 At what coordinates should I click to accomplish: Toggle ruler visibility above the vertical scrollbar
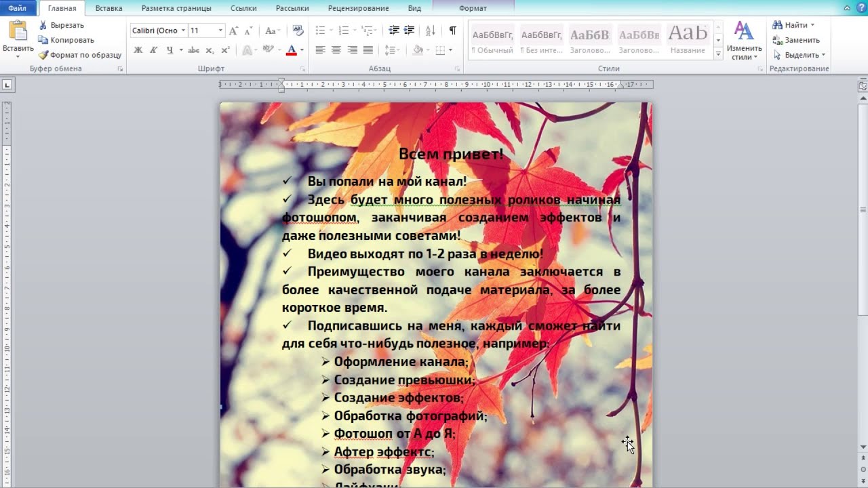pyautogui.click(x=863, y=86)
